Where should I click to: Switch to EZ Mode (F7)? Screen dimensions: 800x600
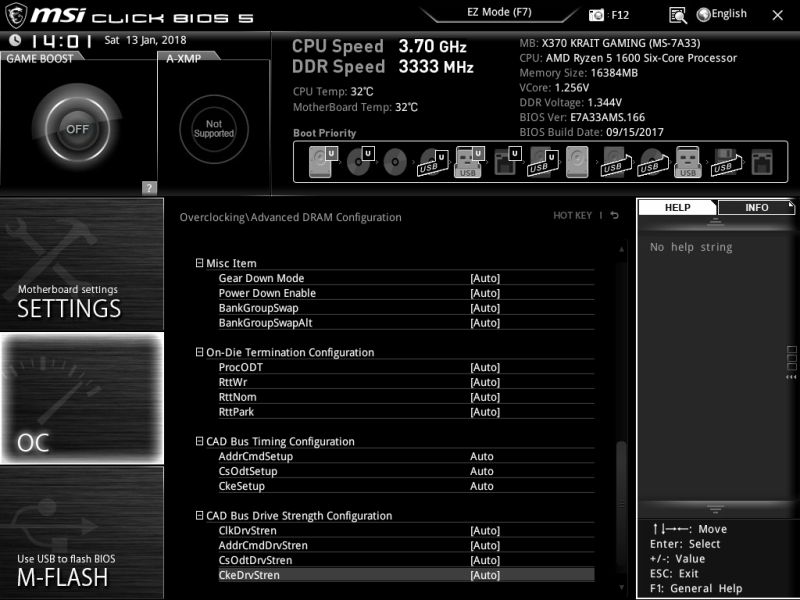[x=499, y=12]
